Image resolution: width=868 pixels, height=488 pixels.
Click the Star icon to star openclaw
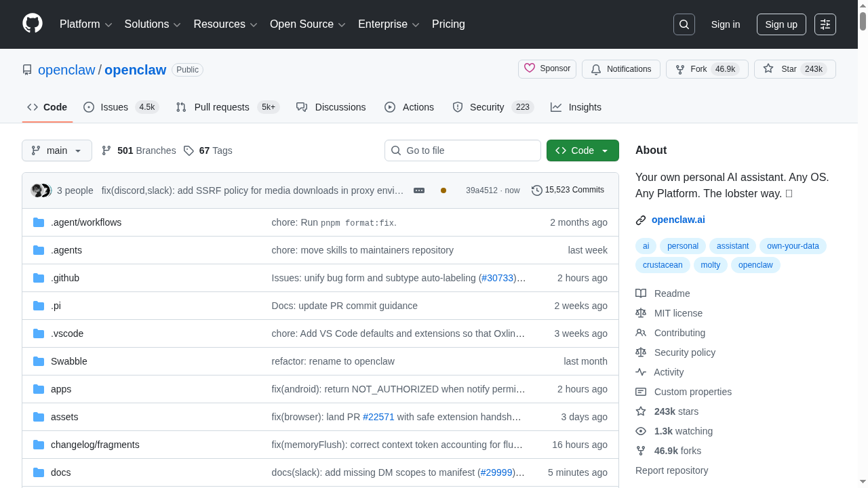coord(768,68)
